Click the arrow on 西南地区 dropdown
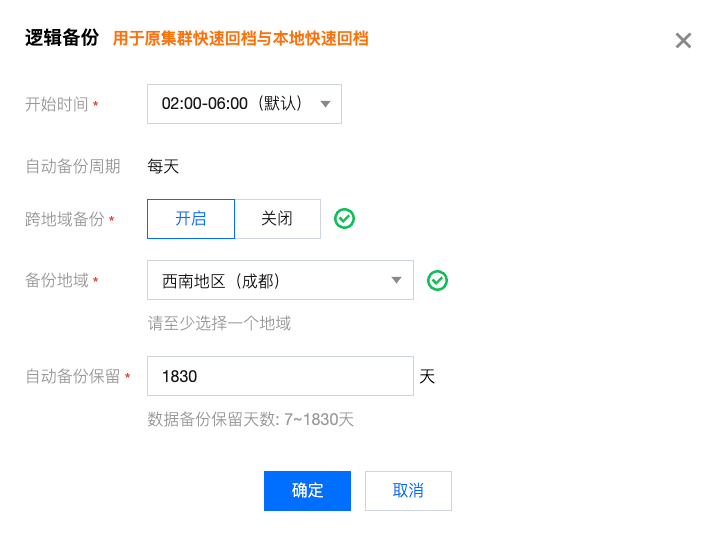 coord(396,281)
